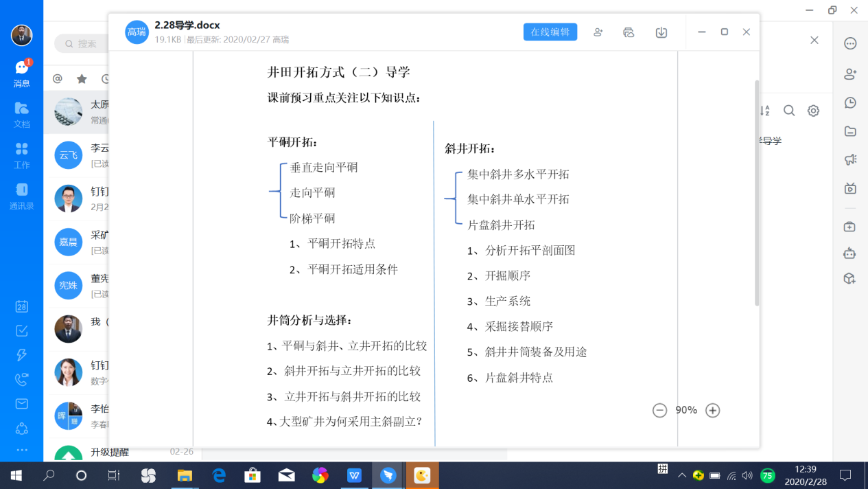Click the 在线编辑 online edit button

point(550,32)
